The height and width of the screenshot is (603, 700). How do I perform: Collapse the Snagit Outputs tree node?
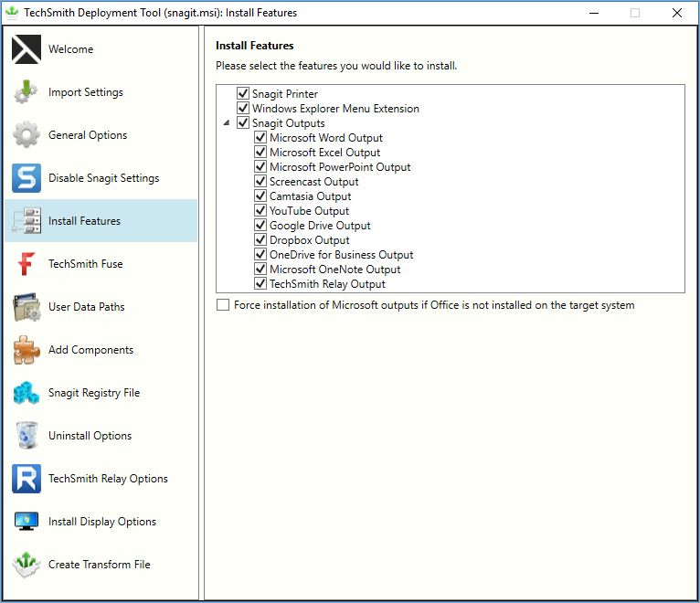[227, 122]
